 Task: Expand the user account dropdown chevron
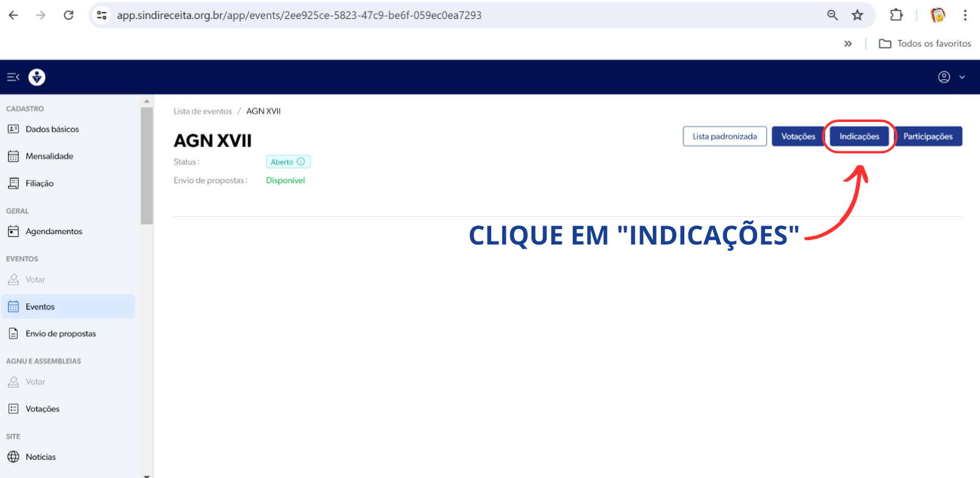point(962,77)
